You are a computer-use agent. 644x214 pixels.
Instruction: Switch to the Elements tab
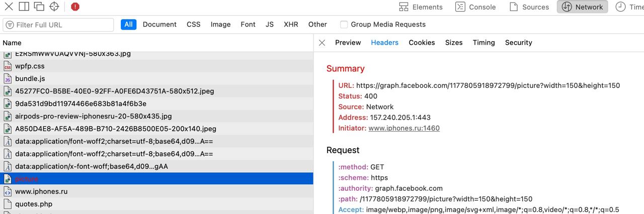click(x=421, y=7)
